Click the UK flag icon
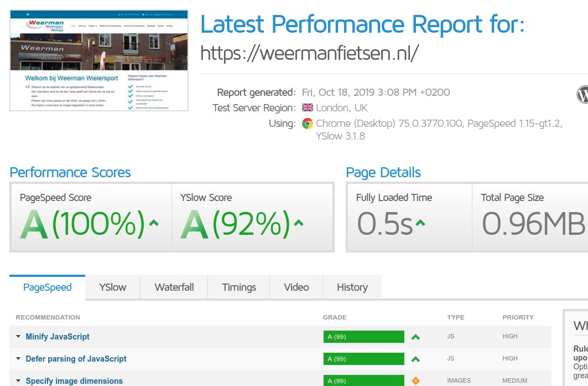The width and height of the screenshot is (588, 386). pos(307,108)
